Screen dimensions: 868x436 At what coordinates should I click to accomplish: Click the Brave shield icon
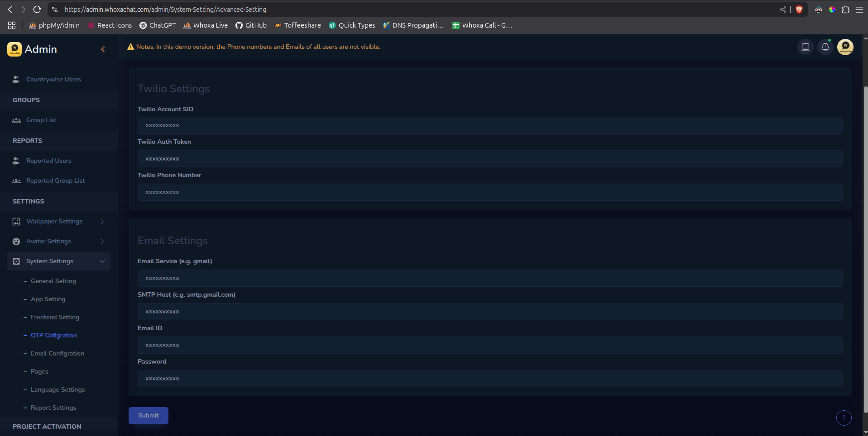(799, 9)
